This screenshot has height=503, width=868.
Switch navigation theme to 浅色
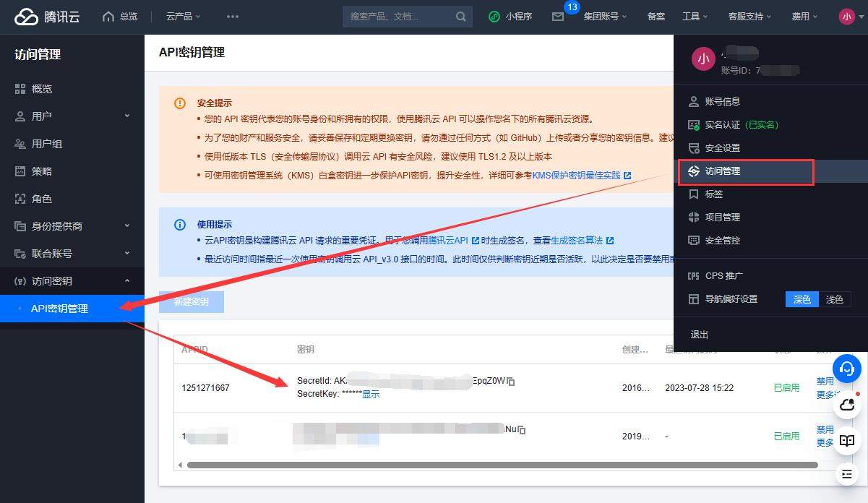click(834, 299)
